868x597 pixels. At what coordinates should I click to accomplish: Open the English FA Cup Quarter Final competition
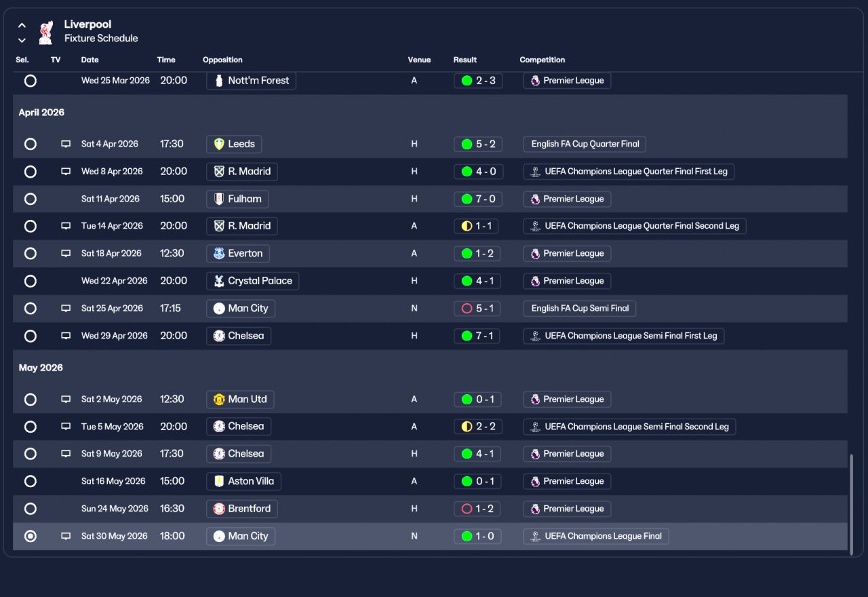pos(585,144)
